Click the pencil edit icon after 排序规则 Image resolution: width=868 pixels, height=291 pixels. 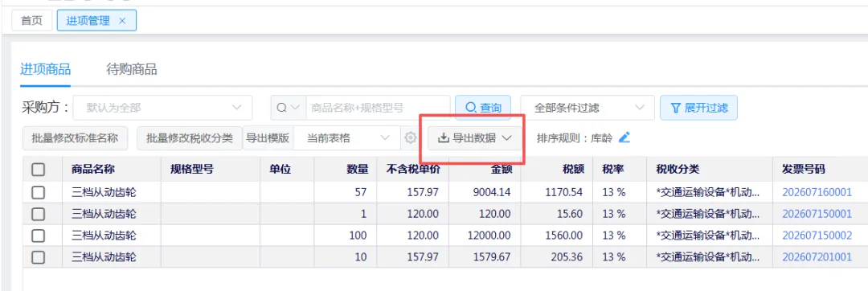coord(624,137)
